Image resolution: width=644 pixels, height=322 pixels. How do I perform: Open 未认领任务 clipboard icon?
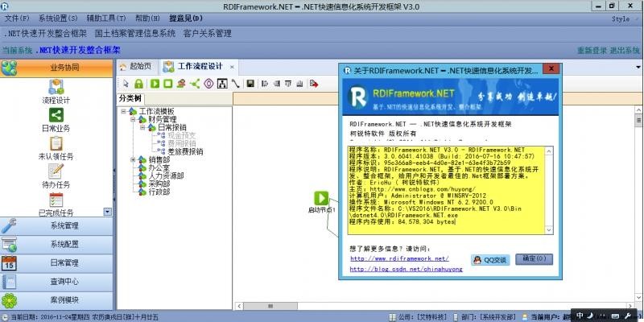56,143
